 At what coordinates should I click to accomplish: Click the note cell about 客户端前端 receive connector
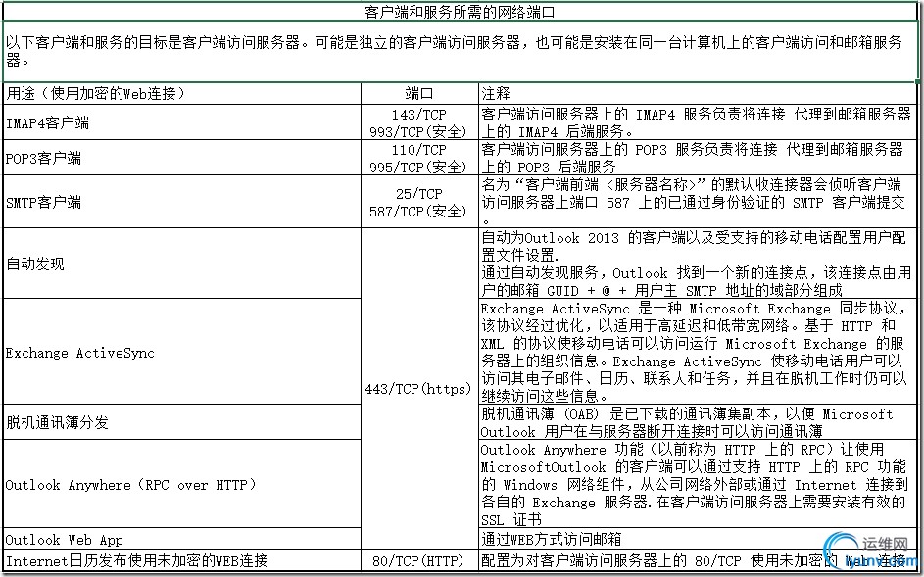[x=699, y=202]
